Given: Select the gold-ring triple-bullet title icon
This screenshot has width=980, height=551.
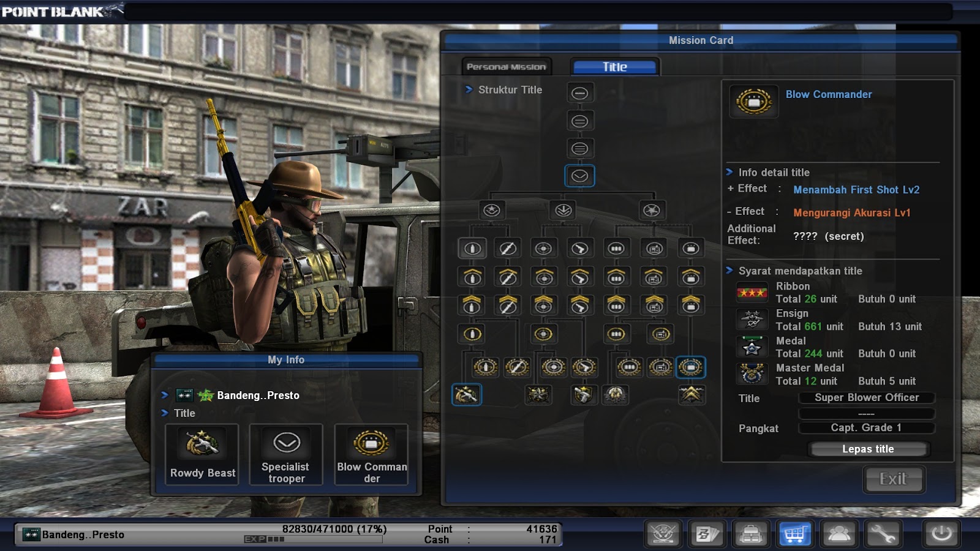Looking at the screenshot, I should pos(616,334).
